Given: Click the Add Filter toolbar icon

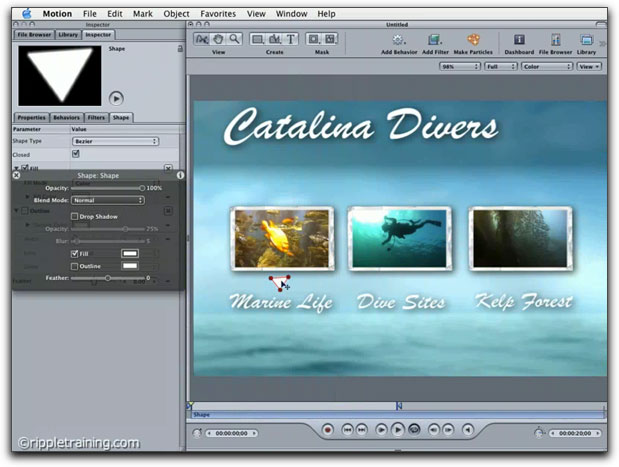Looking at the screenshot, I should [x=435, y=39].
